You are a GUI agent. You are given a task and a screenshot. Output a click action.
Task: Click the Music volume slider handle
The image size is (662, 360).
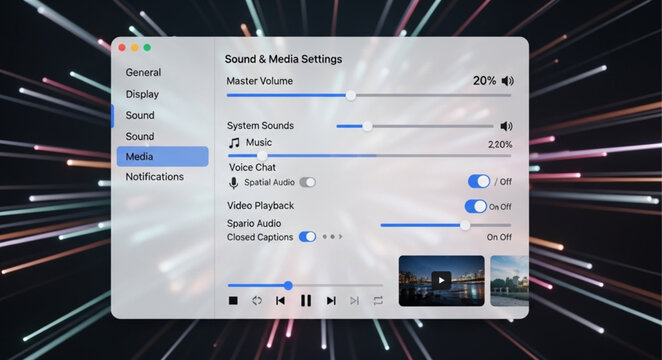[x=262, y=156]
